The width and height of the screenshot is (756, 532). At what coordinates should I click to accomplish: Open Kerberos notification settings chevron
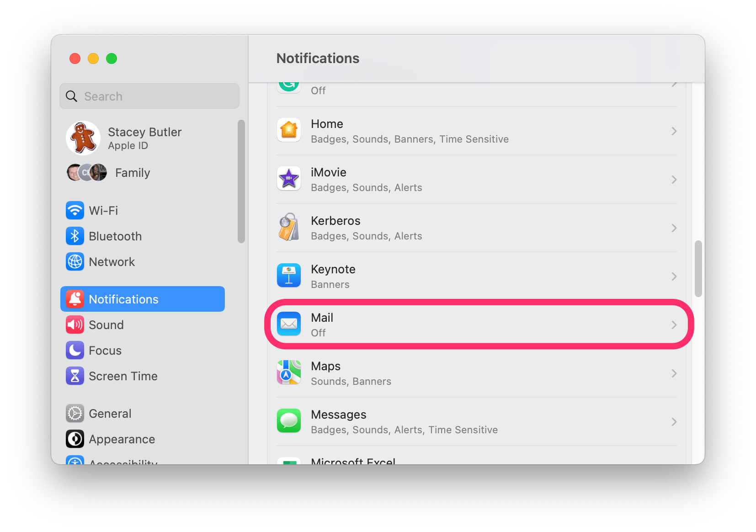tap(674, 228)
